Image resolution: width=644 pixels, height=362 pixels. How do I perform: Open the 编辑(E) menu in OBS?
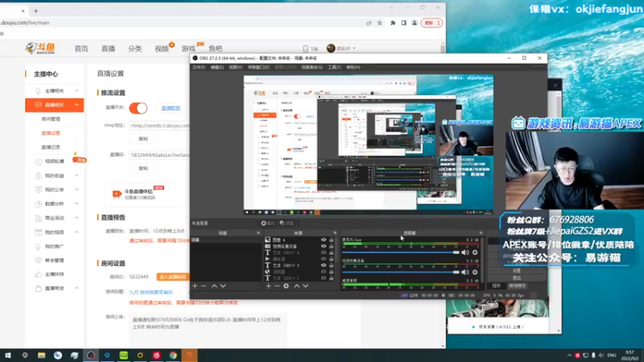[217, 68]
